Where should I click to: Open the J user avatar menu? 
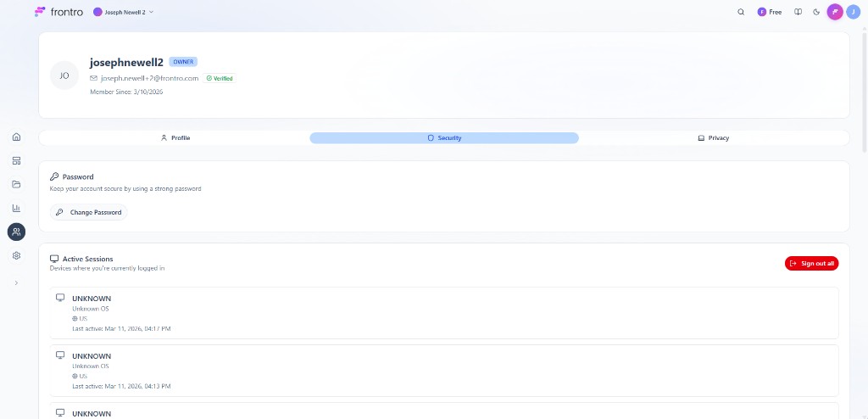click(853, 12)
